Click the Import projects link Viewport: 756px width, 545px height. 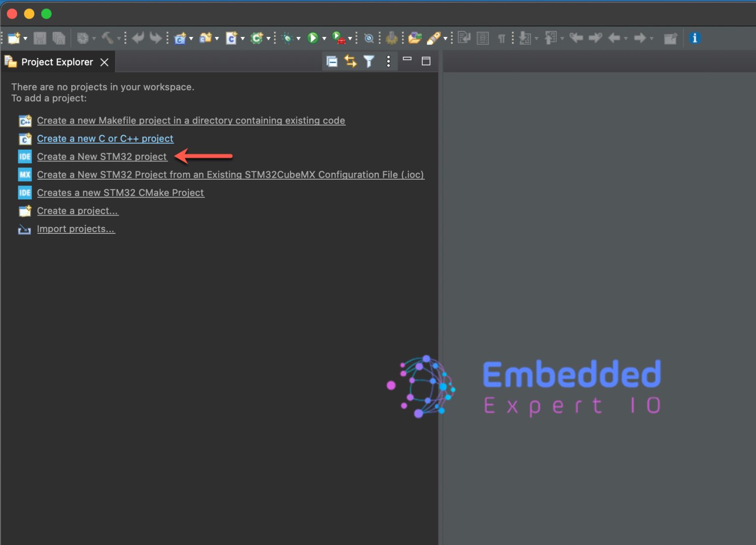[76, 228]
